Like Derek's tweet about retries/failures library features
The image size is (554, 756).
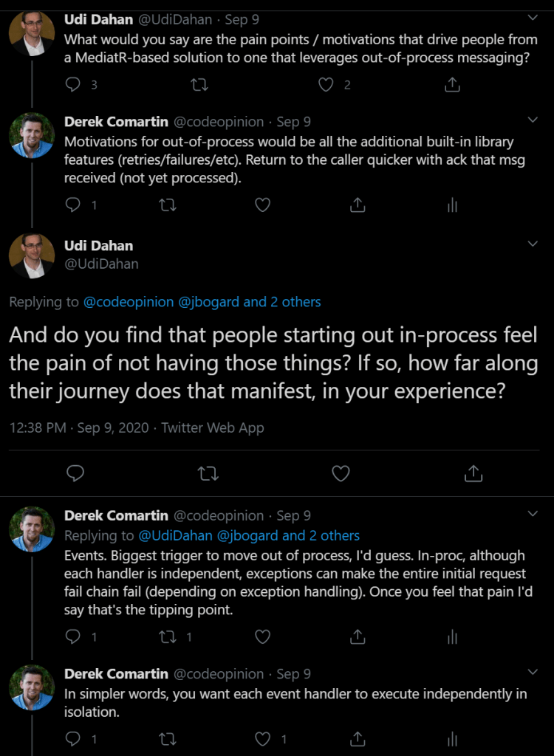coord(262,206)
